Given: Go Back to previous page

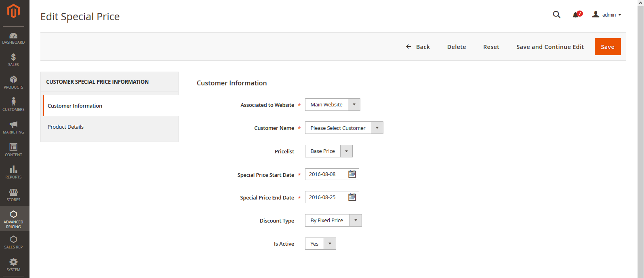Looking at the screenshot, I should click(418, 47).
